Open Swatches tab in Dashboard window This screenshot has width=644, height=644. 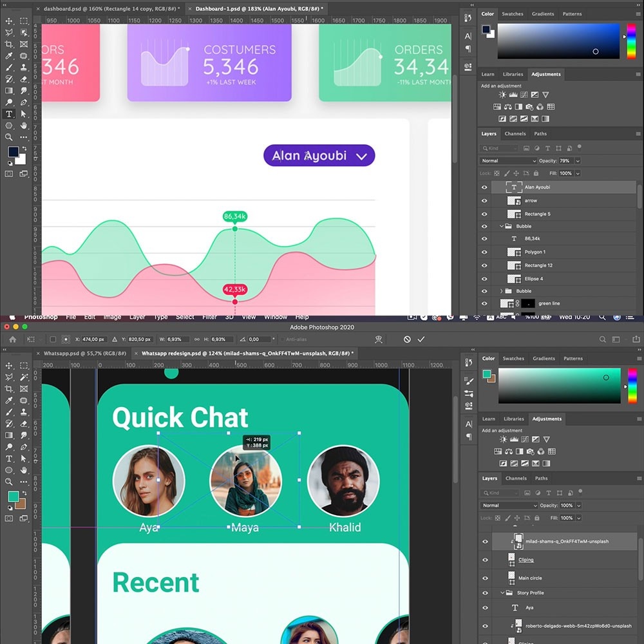(512, 14)
